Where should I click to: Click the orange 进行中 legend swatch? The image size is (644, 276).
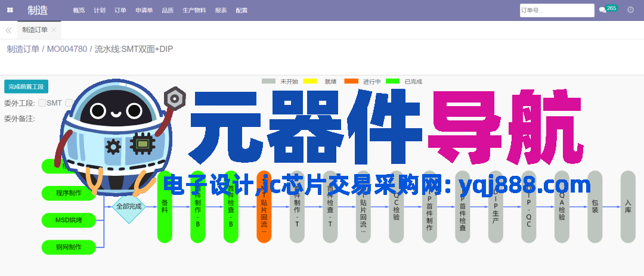351,81
